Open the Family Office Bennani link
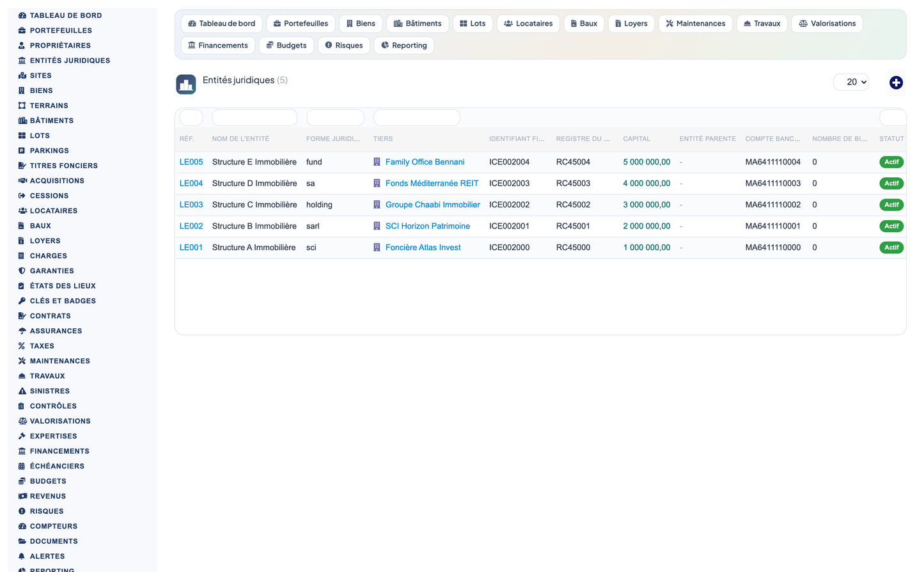The width and height of the screenshot is (924, 572). 425,162
